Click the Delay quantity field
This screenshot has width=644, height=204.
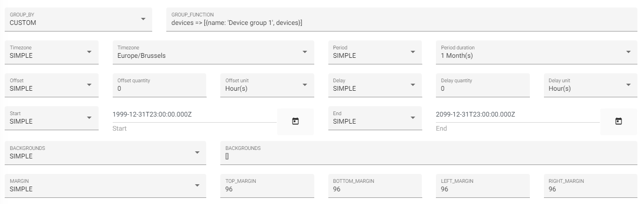click(482, 88)
